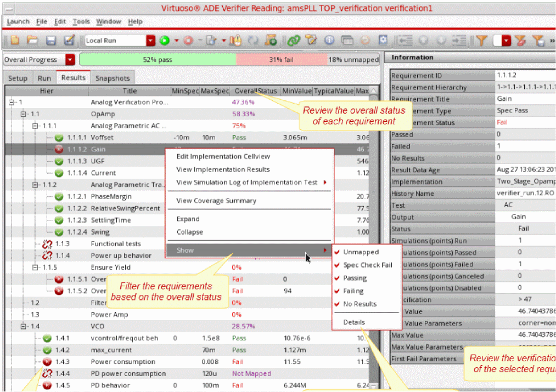Click the 18% unmapped progress segment

click(x=353, y=60)
